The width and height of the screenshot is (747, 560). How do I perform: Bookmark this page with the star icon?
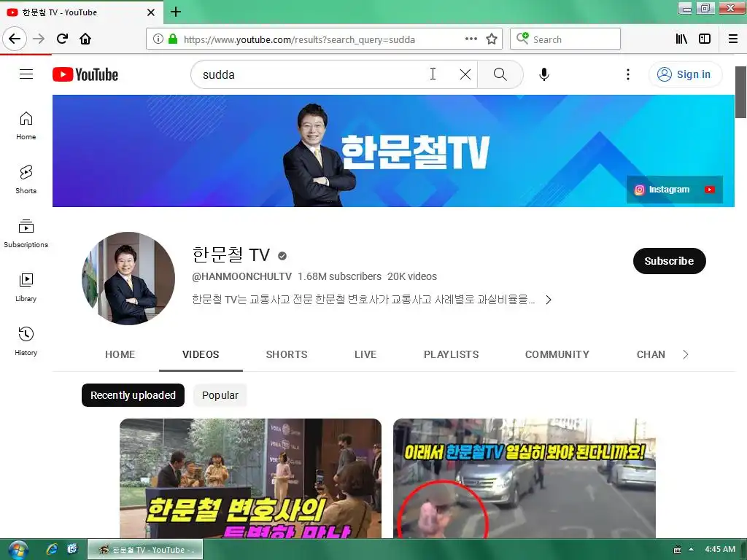pos(492,39)
